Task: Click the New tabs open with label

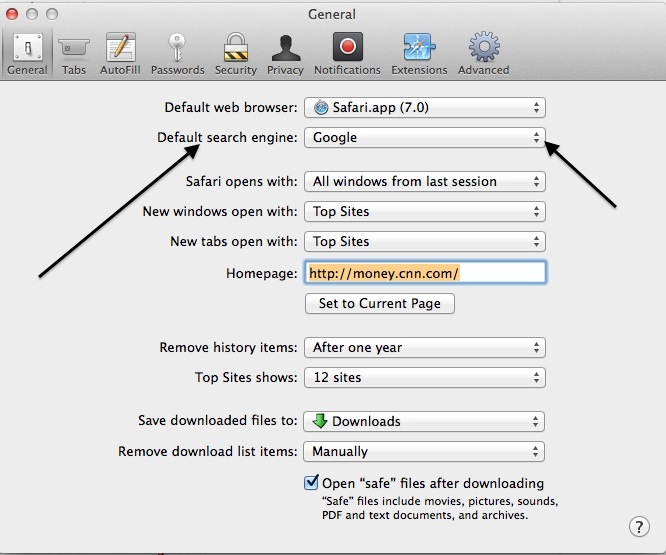Action: point(234,242)
